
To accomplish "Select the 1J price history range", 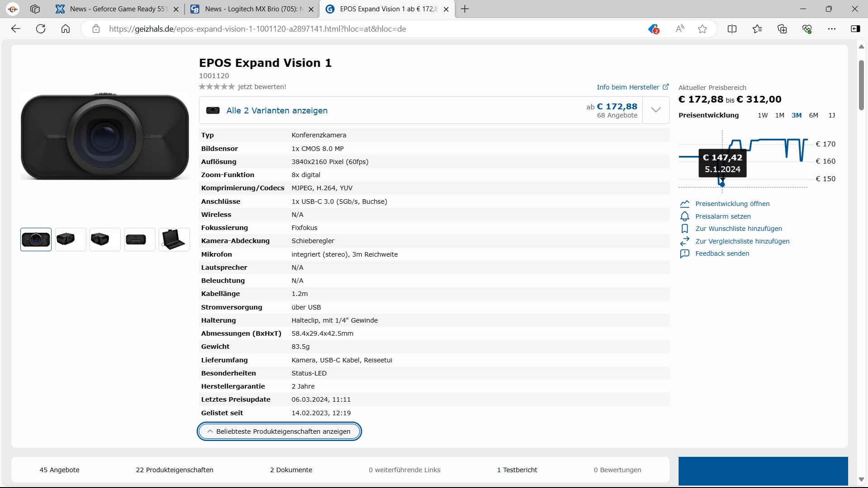I will (831, 115).
